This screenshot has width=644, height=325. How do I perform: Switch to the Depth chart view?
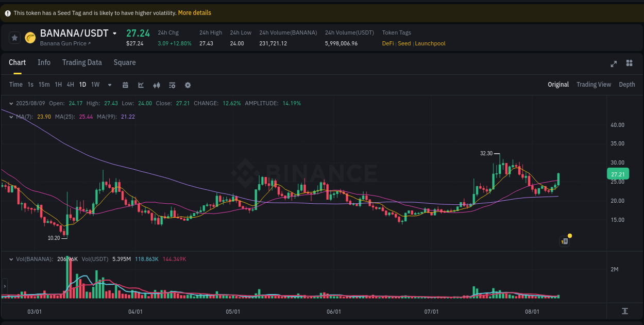coord(627,84)
